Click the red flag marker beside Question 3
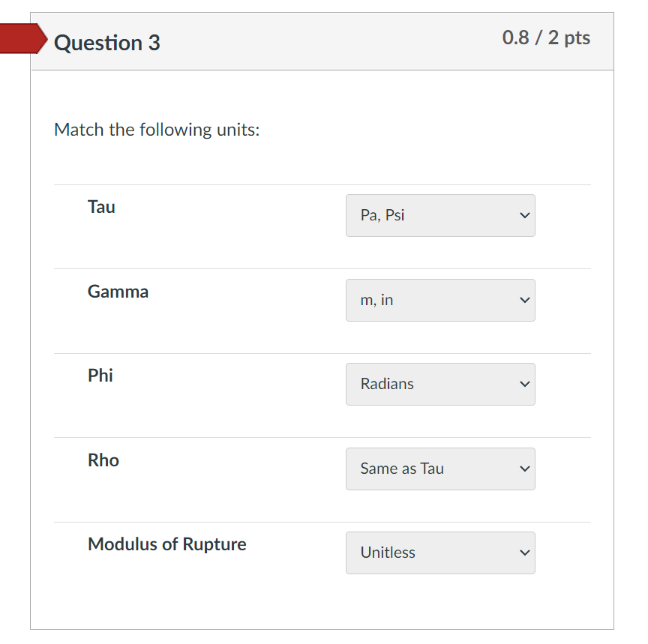The width and height of the screenshot is (648, 644). tap(19, 38)
